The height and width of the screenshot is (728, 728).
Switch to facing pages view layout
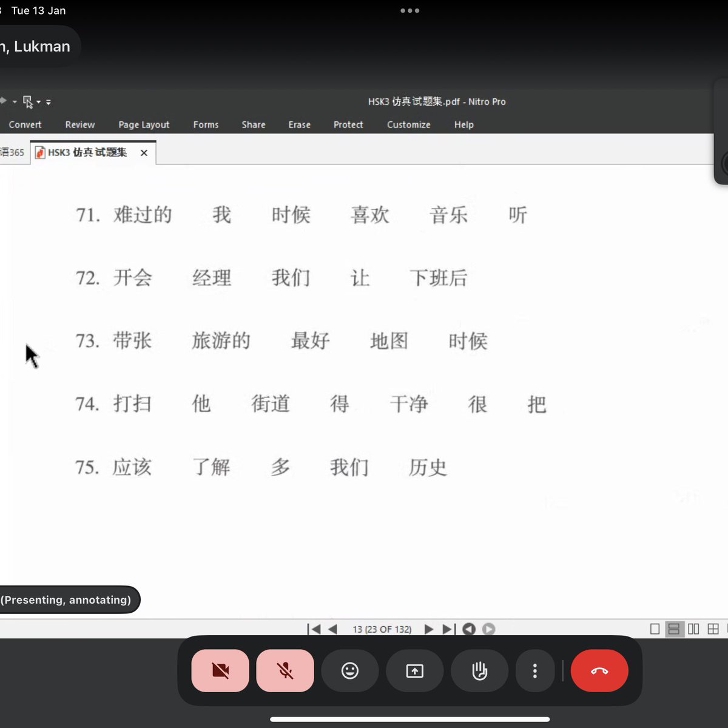[693, 629]
